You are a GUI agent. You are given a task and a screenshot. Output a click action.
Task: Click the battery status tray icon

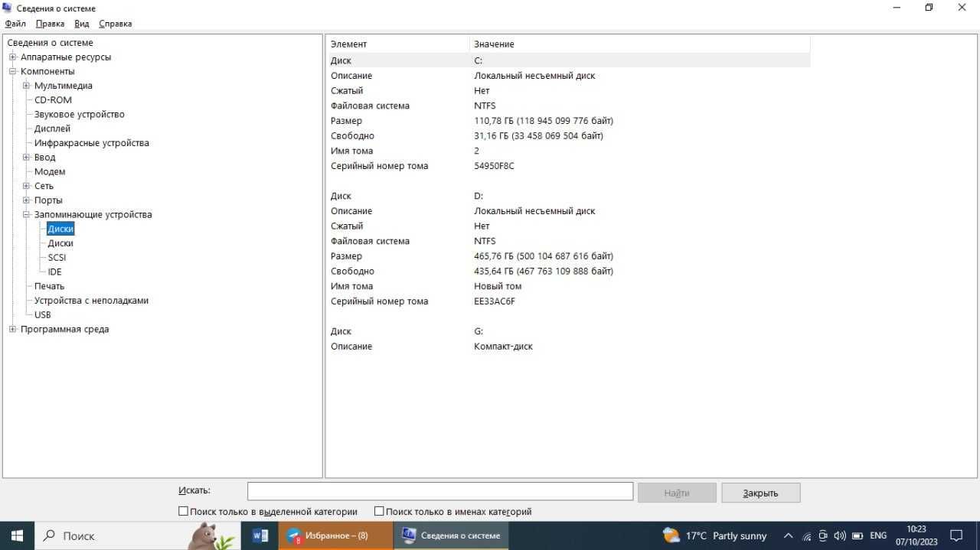(x=858, y=535)
